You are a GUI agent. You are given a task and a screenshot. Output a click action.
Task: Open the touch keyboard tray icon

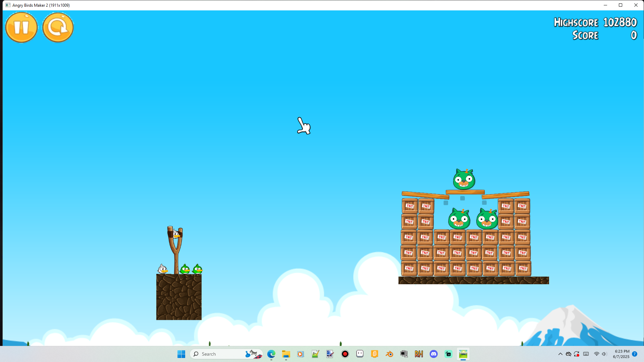point(586,354)
